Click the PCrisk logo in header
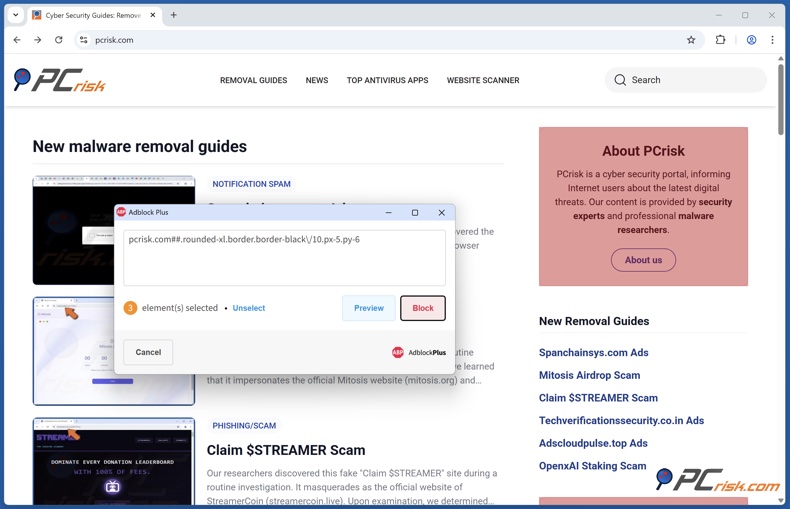 coord(59,80)
